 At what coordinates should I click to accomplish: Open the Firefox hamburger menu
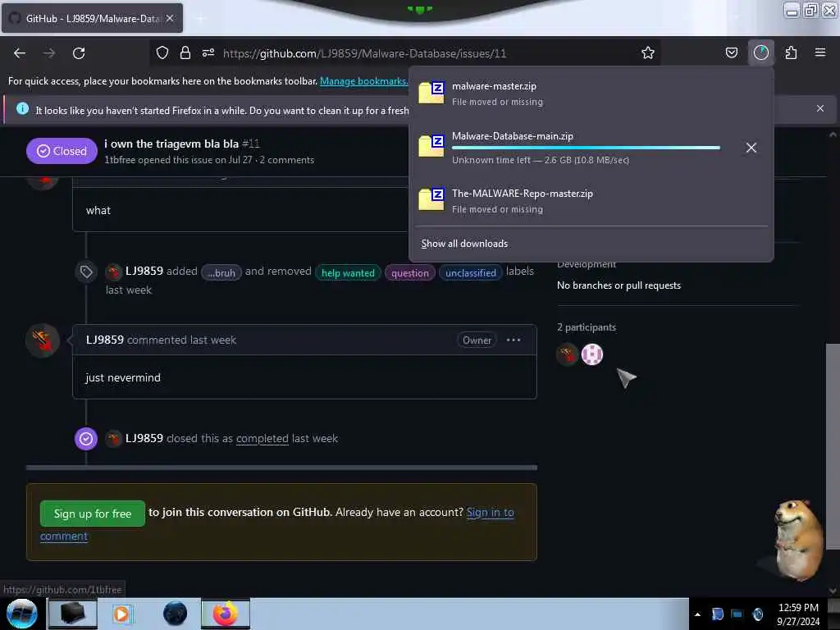[819, 52]
